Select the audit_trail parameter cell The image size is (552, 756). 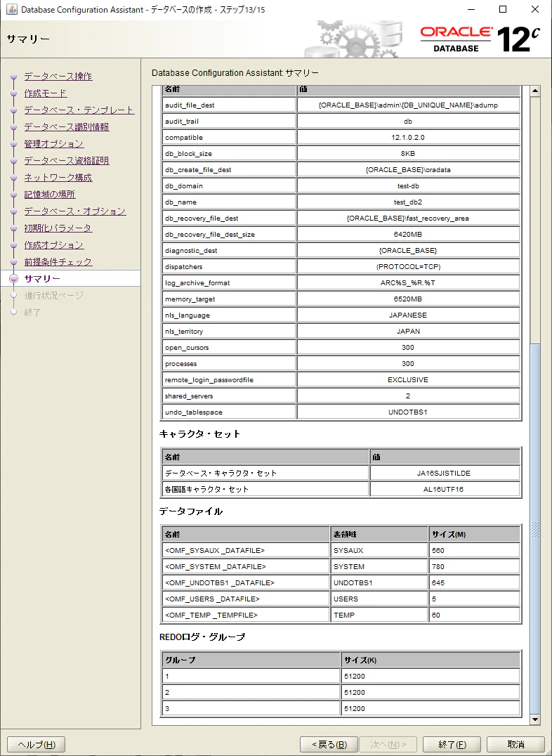(229, 122)
